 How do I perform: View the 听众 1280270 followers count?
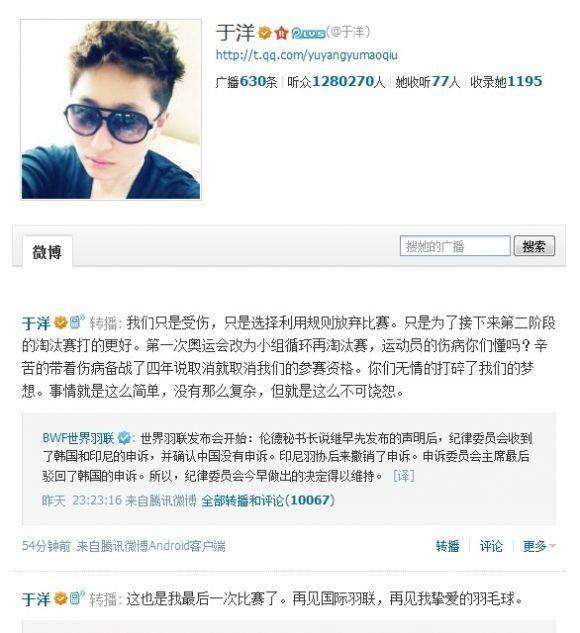[336, 82]
